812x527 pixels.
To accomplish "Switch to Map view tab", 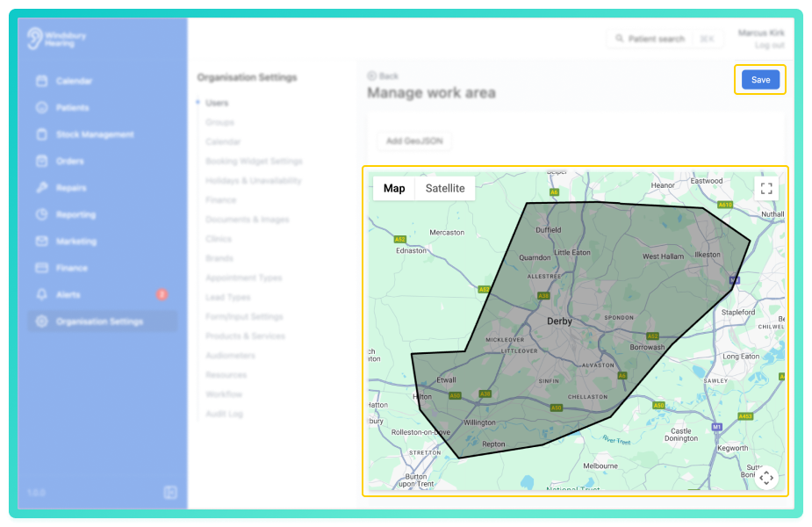I will click(x=394, y=188).
